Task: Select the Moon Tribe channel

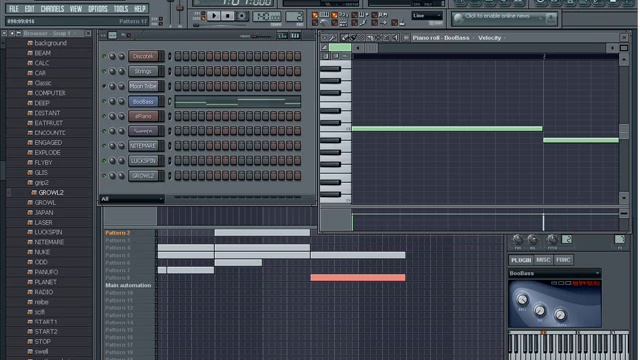Action: pos(143,86)
